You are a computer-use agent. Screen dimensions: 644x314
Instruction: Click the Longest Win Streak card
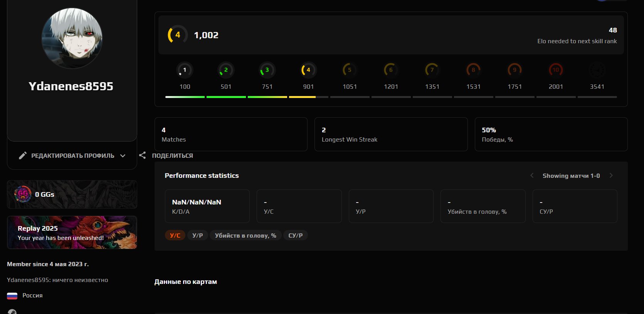[x=391, y=134]
